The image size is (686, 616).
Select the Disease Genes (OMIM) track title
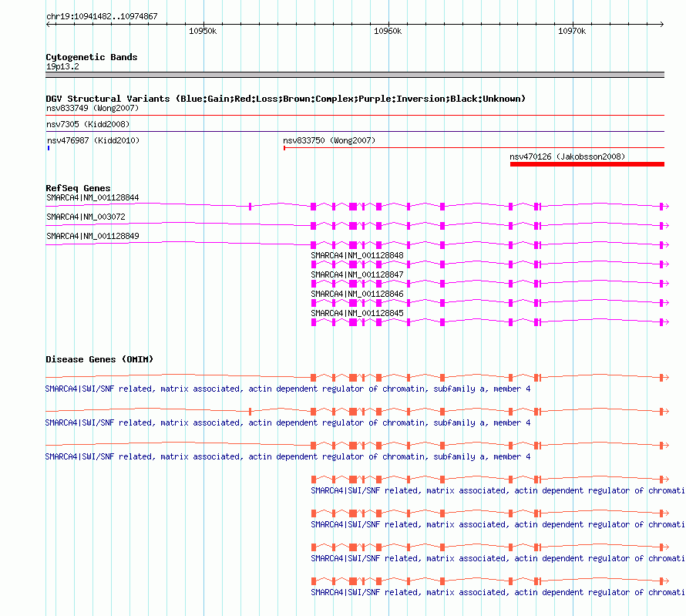coord(99,359)
